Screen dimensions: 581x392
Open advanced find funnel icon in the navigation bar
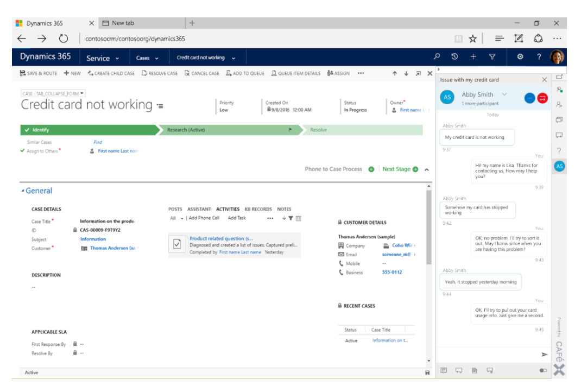tap(492, 56)
